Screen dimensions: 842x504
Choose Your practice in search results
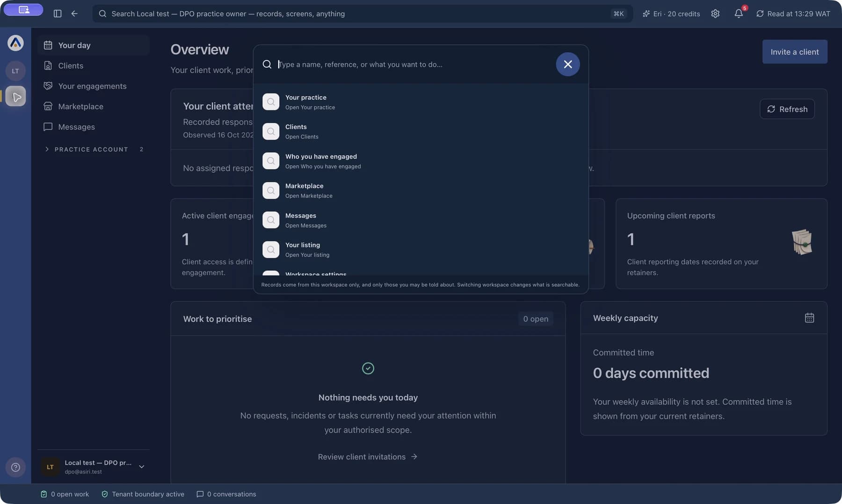[x=421, y=102]
